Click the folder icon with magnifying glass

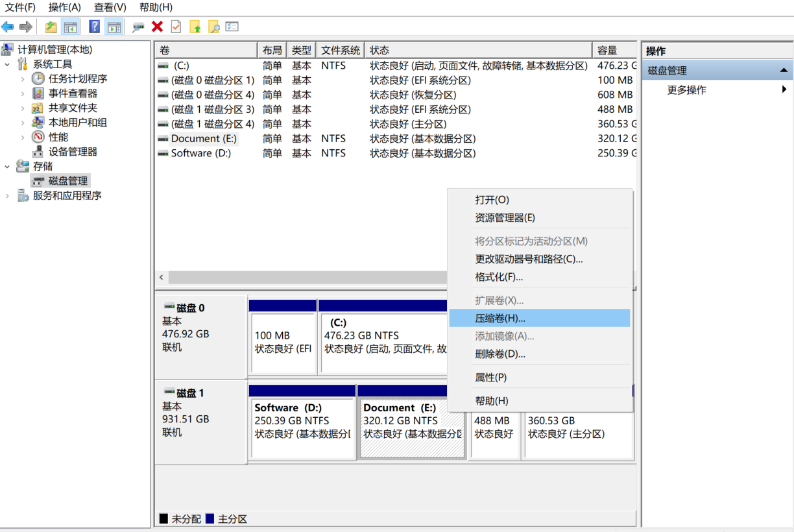(213, 27)
